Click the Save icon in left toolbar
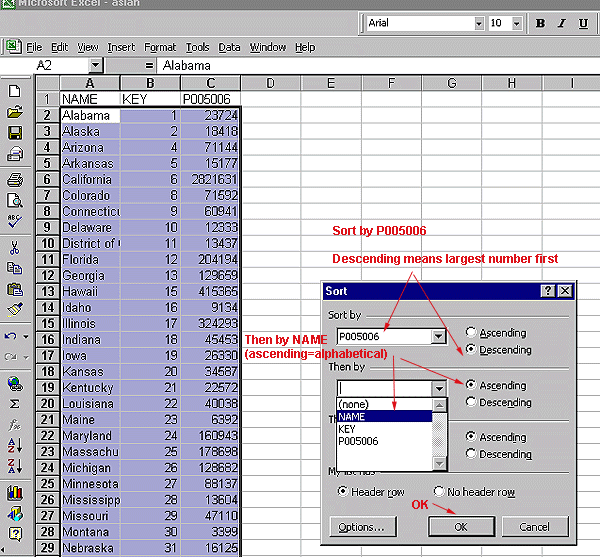 pyautogui.click(x=14, y=133)
